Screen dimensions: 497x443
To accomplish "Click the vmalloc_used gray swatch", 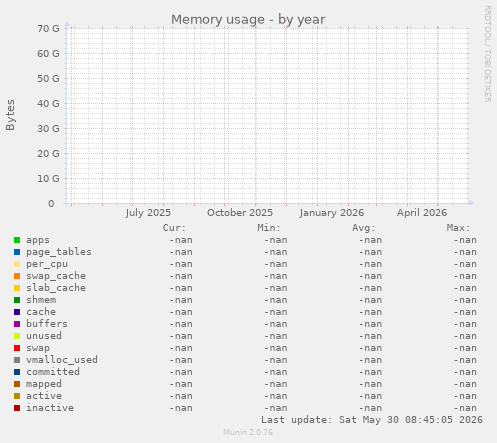I will tap(17, 360).
